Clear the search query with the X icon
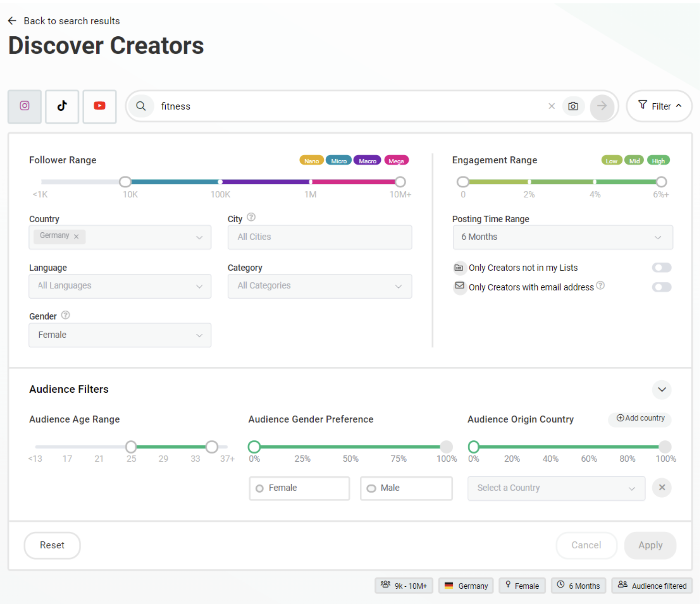 [551, 106]
